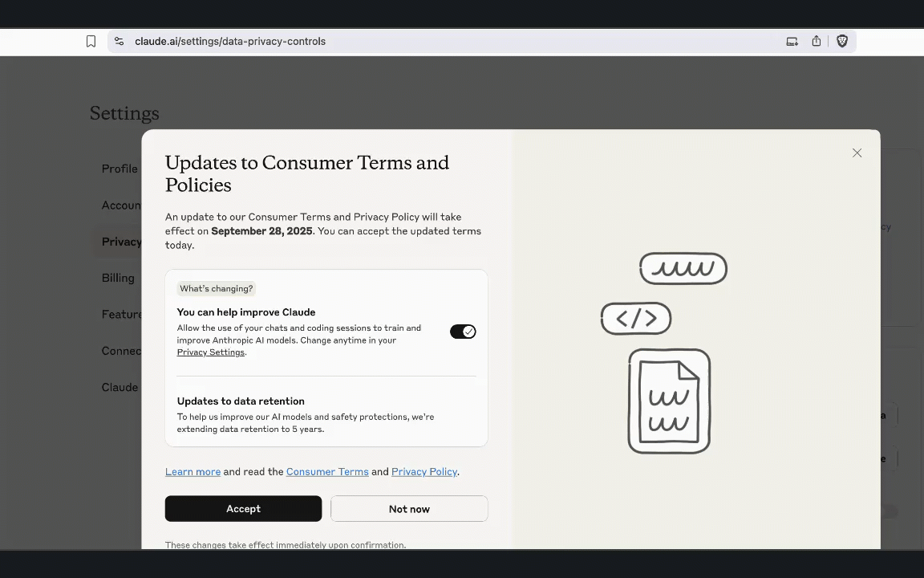Screen dimensions: 924x578
Task: Open the Consumer Terms link
Action: (327, 471)
